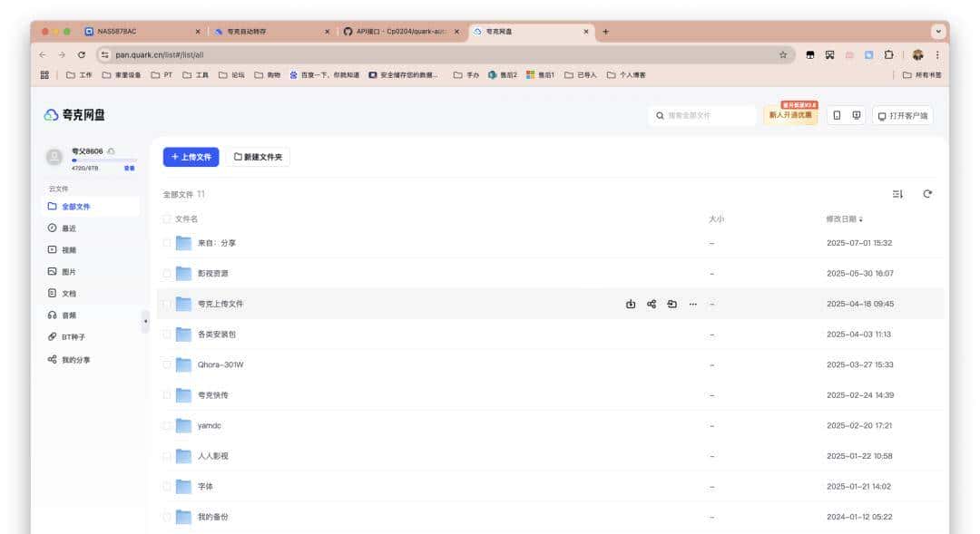Select the checkbox for 各类安装包 folder
The height and width of the screenshot is (534, 980).
coord(166,335)
